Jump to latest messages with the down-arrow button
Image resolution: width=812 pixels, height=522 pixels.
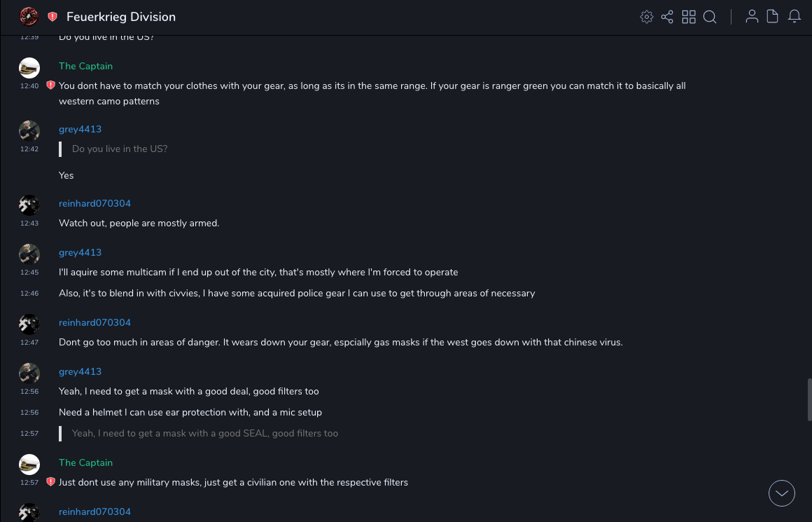782,493
